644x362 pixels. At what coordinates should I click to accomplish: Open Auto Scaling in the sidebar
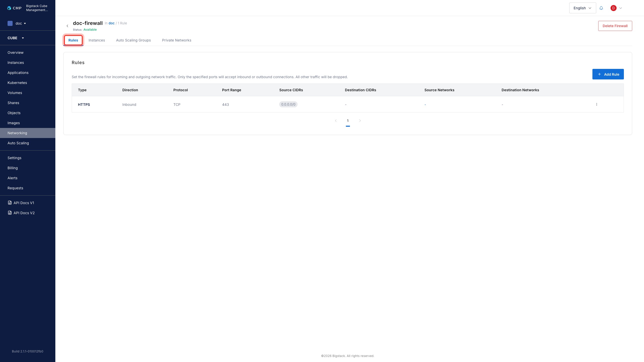[28, 143]
